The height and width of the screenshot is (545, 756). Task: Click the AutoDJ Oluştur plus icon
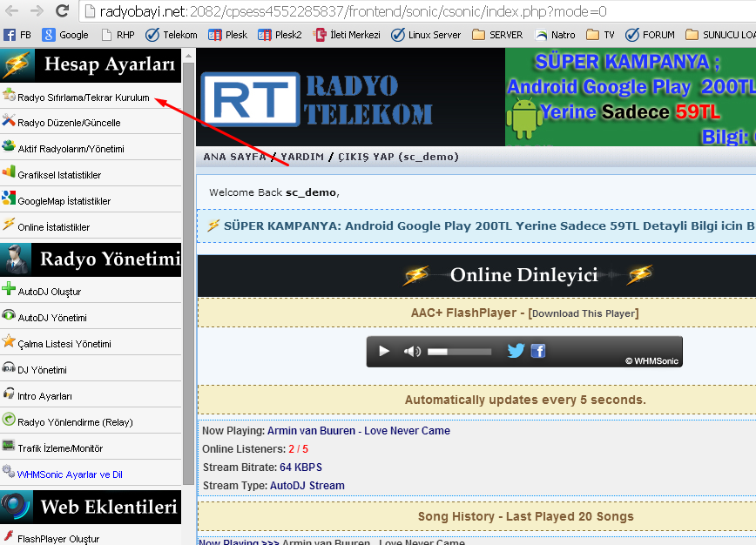click(9, 289)
